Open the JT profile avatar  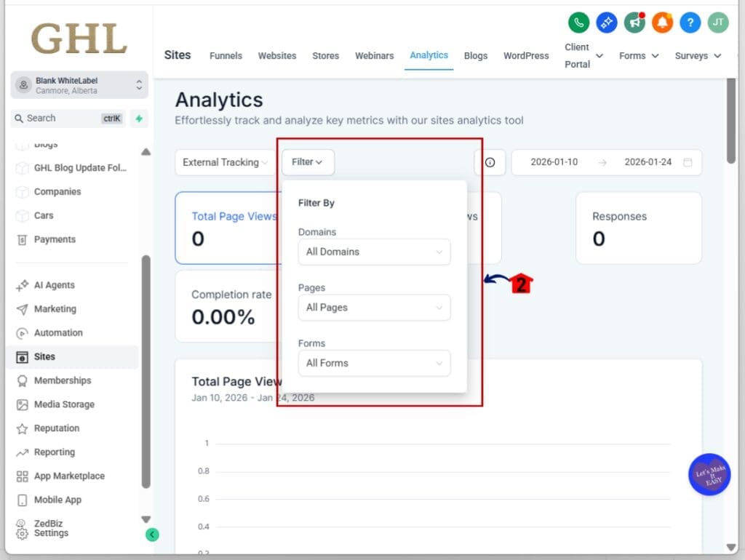point(717,23)
